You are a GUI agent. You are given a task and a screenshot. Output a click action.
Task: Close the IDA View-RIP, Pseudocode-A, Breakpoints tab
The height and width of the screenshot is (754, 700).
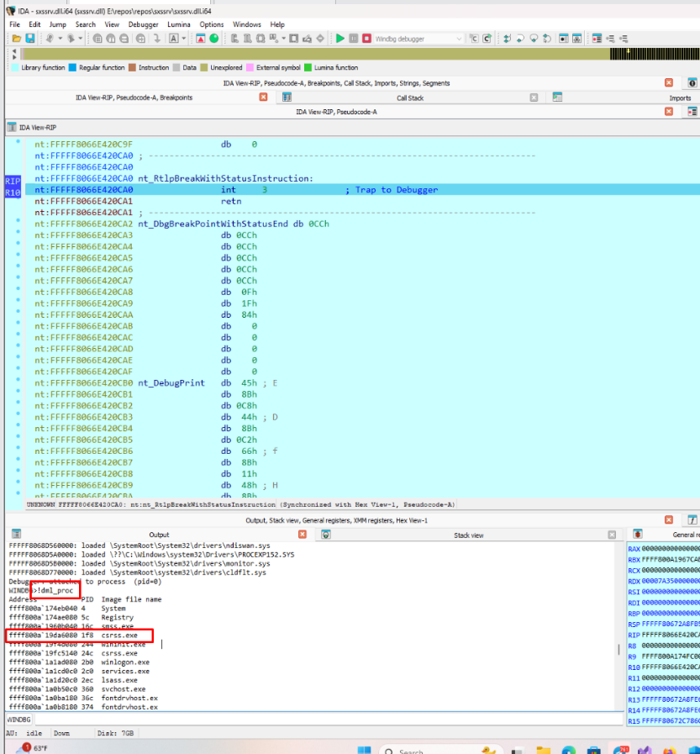pyautogui.click(x=264, y=98)
